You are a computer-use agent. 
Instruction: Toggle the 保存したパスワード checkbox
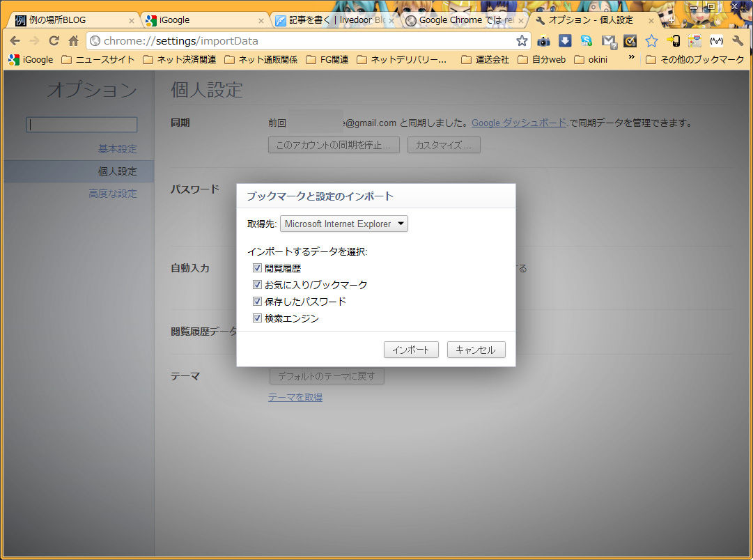click(258, 301)
